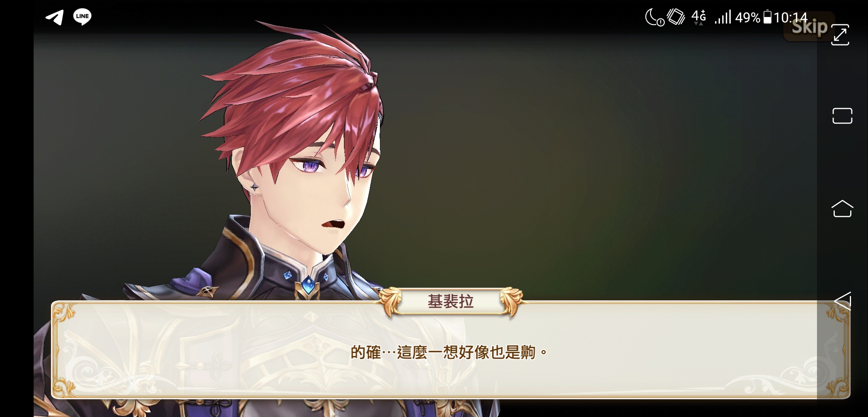Screen dimensions: 868x417
Task: Open the LINE notification icon
Action: [x=82, y=17]
